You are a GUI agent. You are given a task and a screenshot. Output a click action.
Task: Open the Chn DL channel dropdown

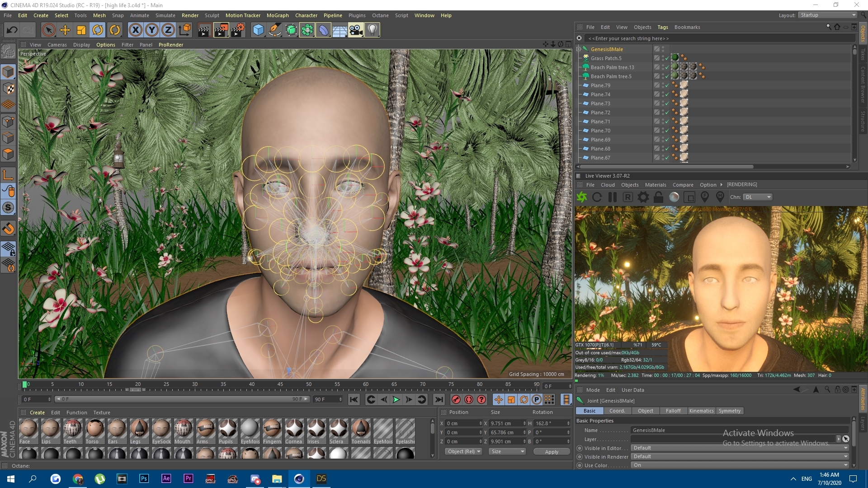[758, 197]
